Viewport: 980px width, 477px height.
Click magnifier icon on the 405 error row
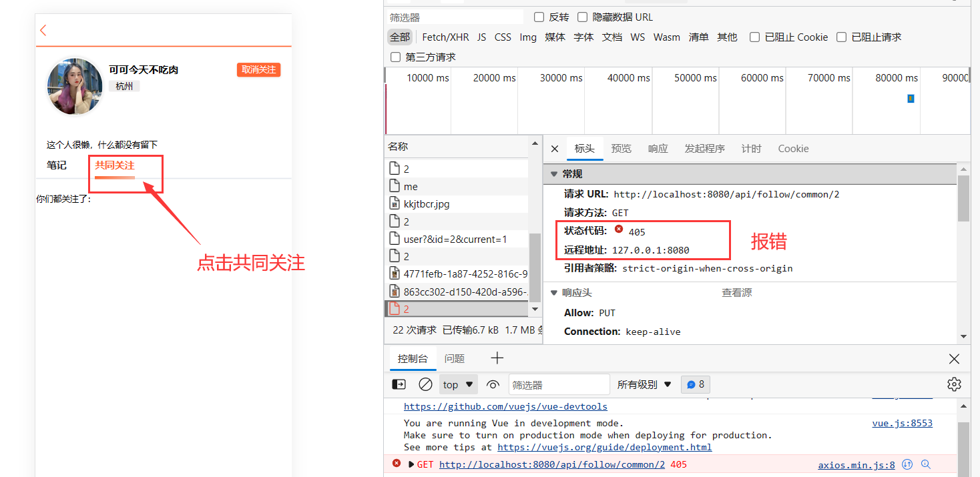[x=926, y=464]
